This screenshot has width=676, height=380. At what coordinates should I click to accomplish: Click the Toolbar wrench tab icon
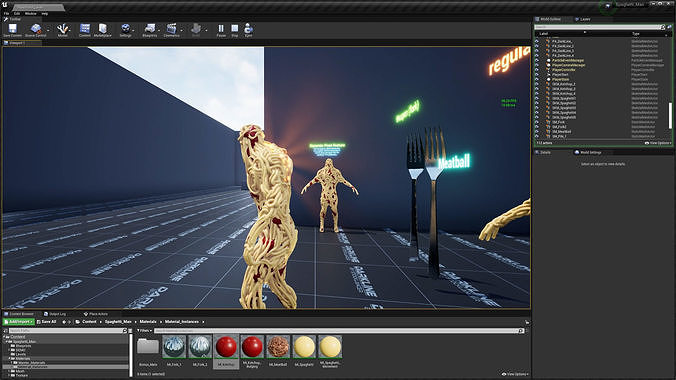tap(6, 19)
